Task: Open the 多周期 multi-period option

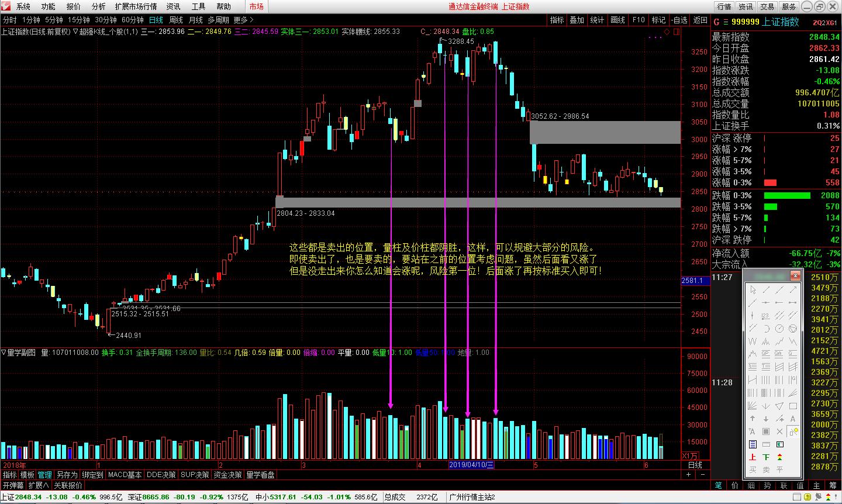Action: tap(218, 20)
